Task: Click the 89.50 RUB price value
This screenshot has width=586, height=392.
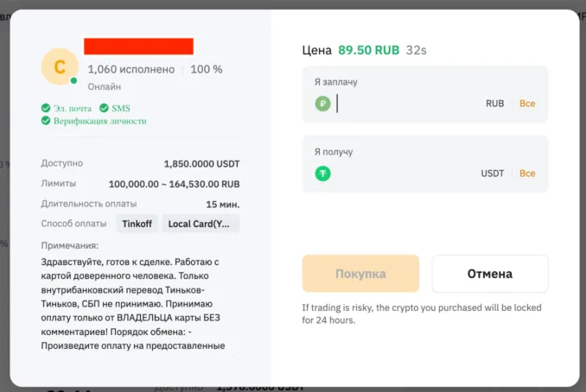Action: (368, 50)
